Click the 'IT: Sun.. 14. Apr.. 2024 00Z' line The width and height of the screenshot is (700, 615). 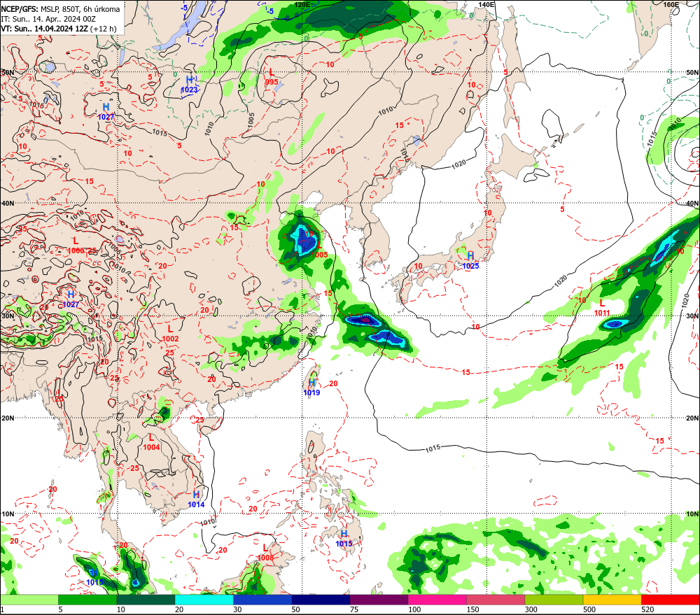click(x=48, y=19)
